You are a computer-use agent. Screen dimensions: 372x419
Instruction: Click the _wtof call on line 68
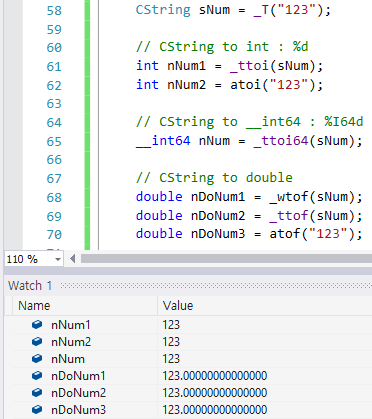click(x=289, y=197)
